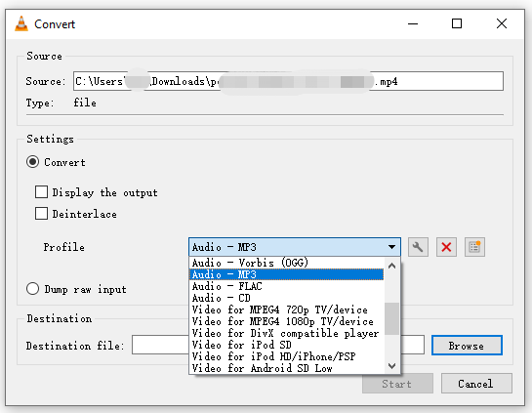Select Video for iPod HD/iPhone/PSP profile

(x=286, y=356)
